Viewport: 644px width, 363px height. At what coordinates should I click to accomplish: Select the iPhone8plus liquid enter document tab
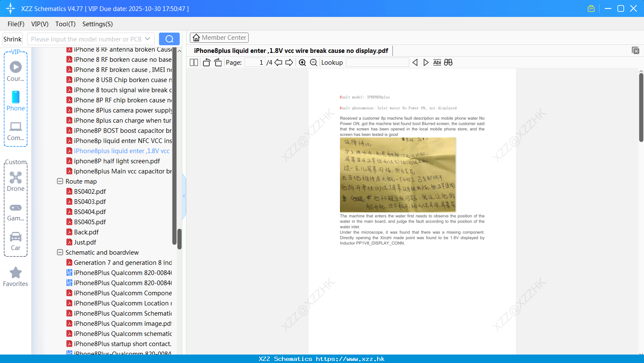[x=291, y=51]
